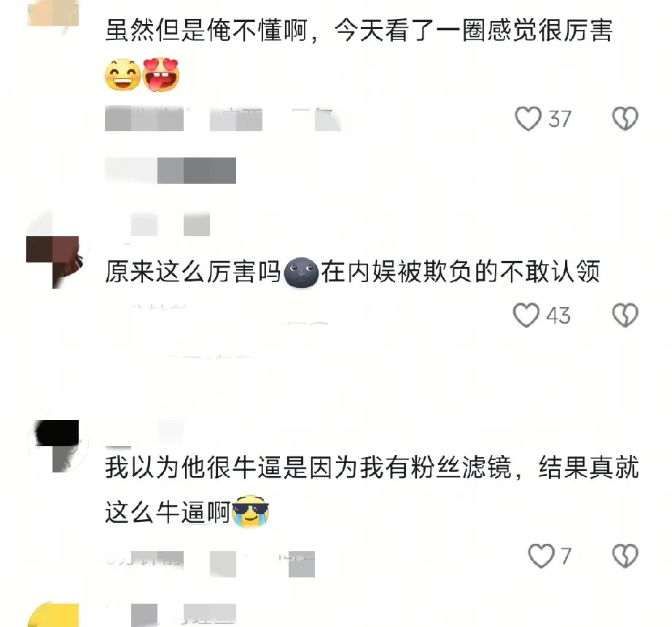Dislike the comment with 7 likes
The image size is (672, 627).
[625, 556]
